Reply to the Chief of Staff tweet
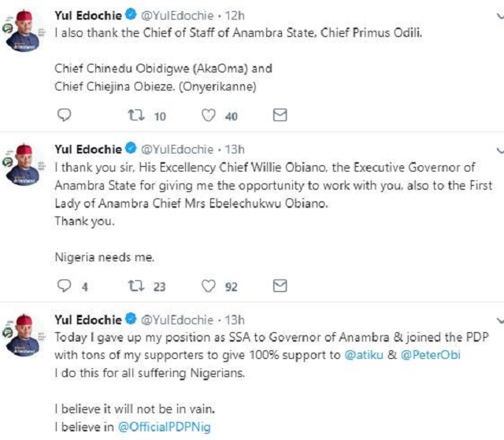This screenshot has height=440, width=504. tap(65, 116)
